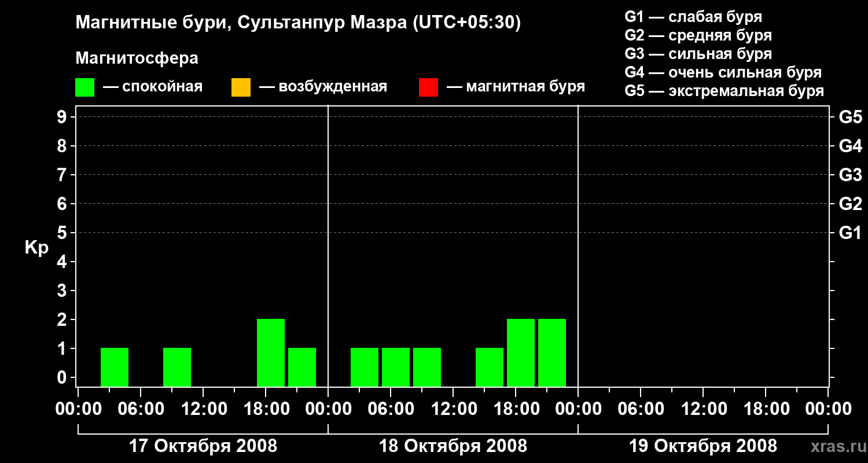Click the '17 Октября 2008' date label

click(x=203, y=446)
